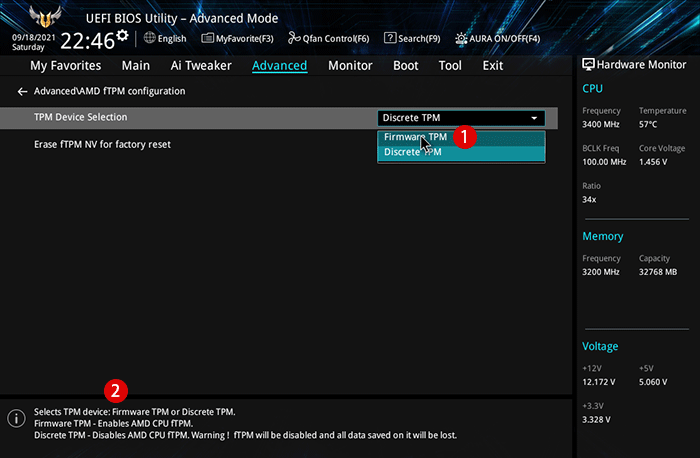Choose Discrete TPM in dropdown list
The image size is (700, 458).
pos(461,152)
